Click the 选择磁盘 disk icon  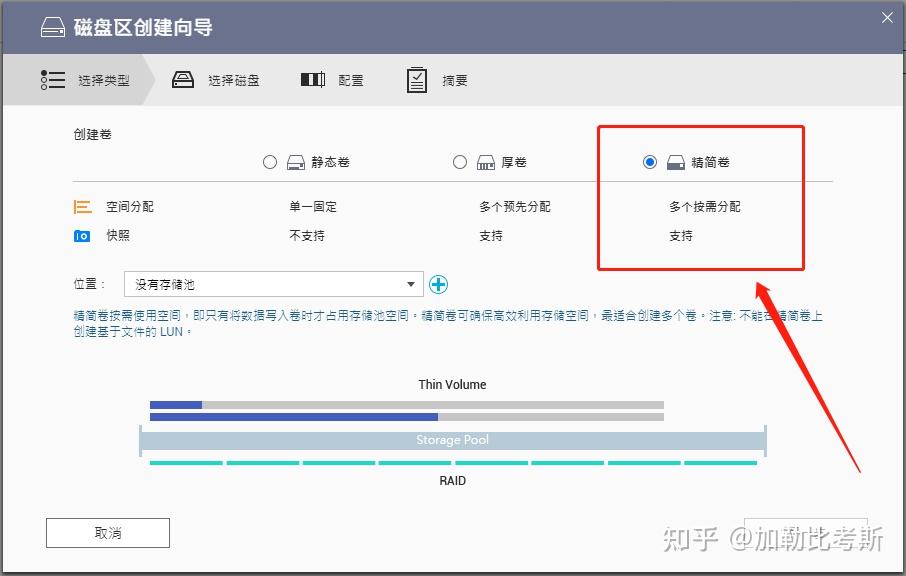[181, 79]
